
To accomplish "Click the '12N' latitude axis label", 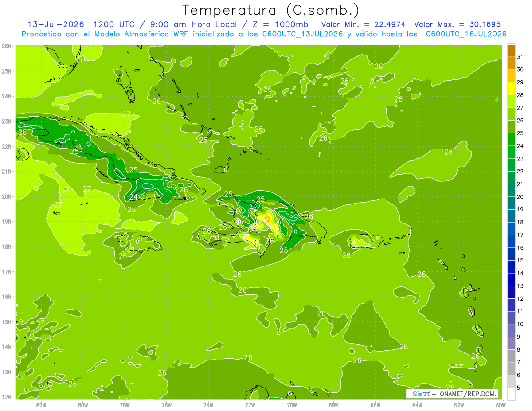I will coord(7,397).
